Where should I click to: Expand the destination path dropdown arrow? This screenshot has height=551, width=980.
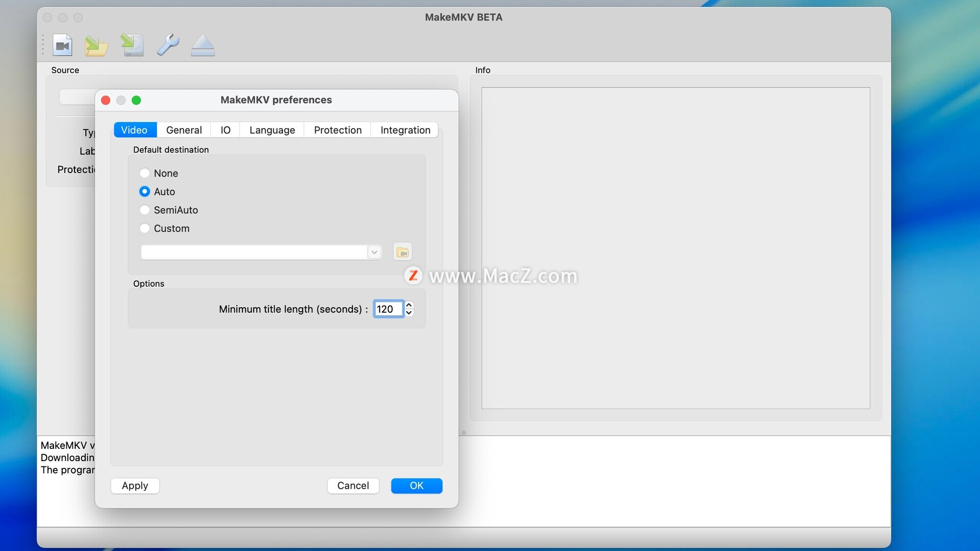374,252
